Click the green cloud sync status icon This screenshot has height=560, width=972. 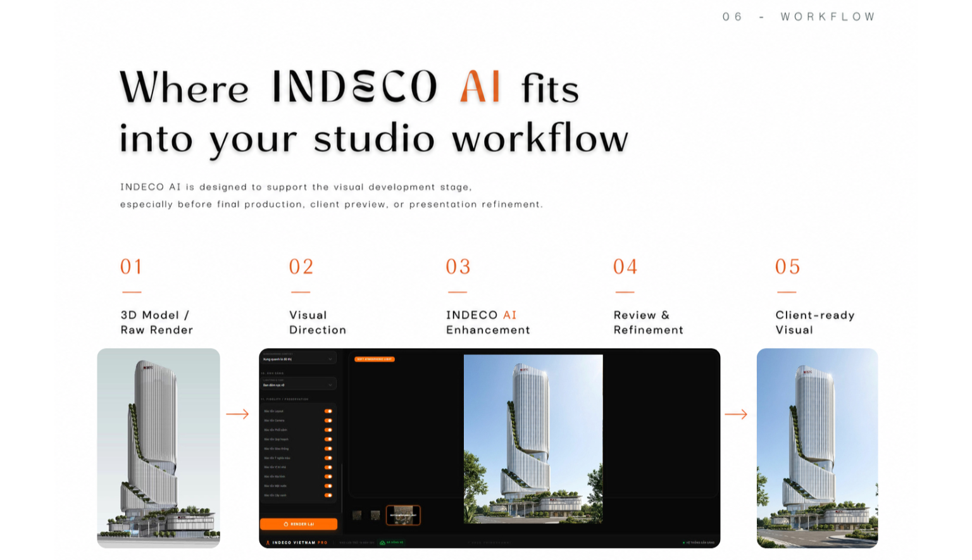pos(382,542)
